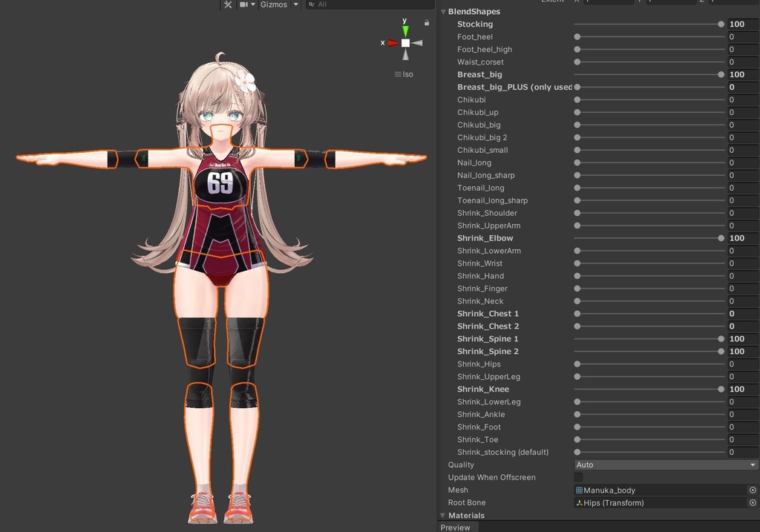The image size is (760, 532).
Task: Click the Chikubi_small label
Action: pyautogui.click(x=482, y=150)
